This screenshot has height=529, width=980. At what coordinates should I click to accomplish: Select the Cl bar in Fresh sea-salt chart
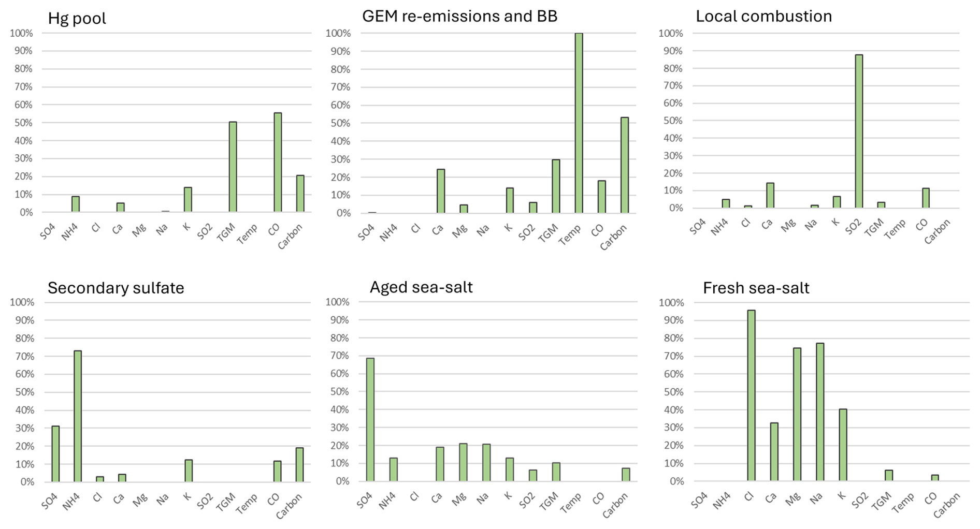coord(751,395)
